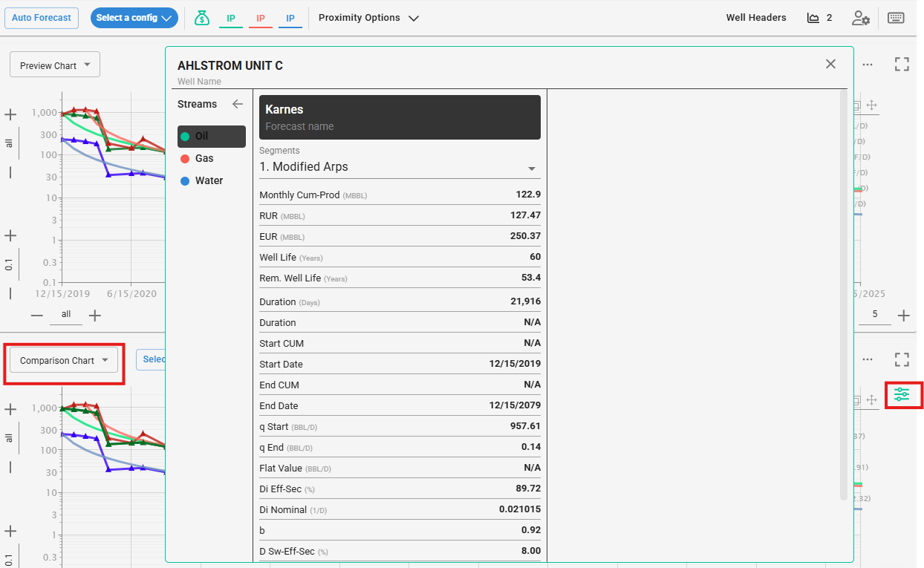
Task: Expand preview chart to fullscreen
Action: pyautogui.click(x=902, y=65)
